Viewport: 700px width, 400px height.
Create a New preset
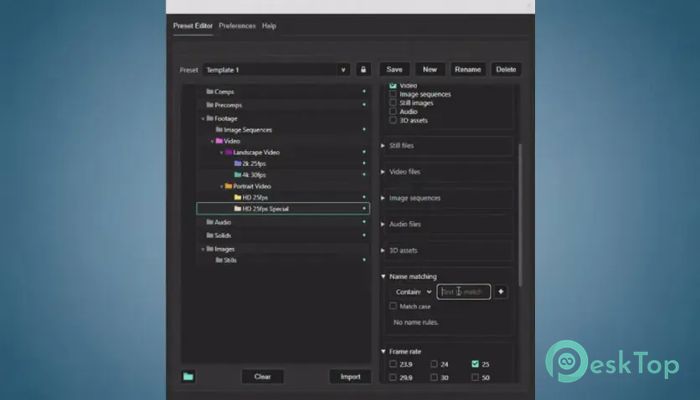(x=430, y=70)
